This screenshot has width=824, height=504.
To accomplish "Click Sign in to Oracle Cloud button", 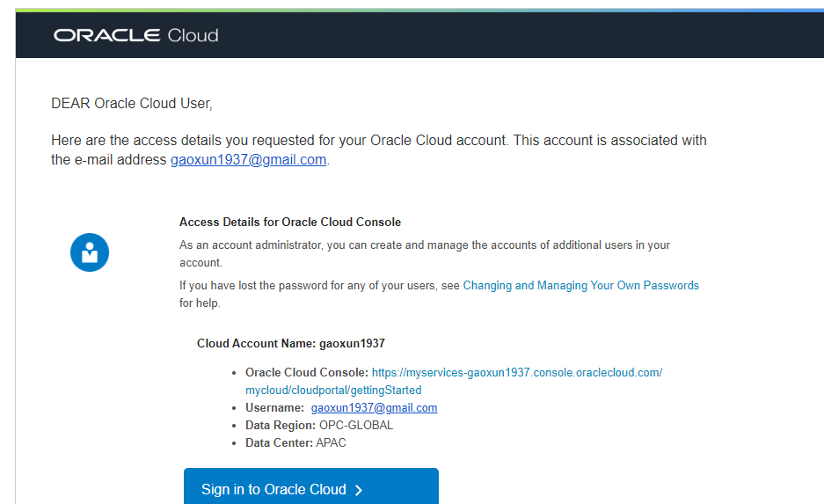I will (x=311, y=486).
